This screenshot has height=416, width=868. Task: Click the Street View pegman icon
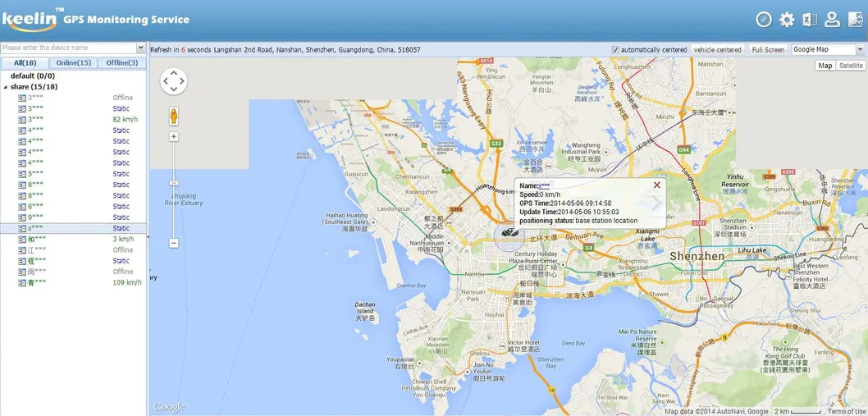174,116
